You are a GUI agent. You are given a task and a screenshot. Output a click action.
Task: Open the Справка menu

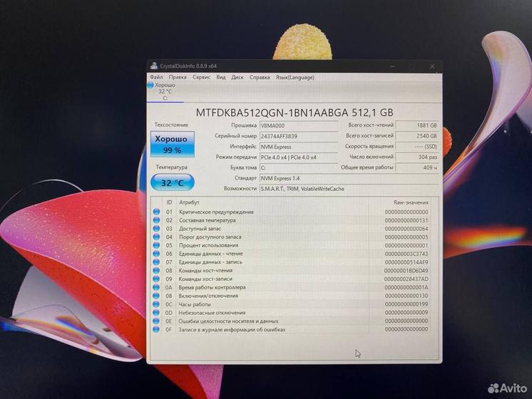pyautogui.click(x=260, y=77)
